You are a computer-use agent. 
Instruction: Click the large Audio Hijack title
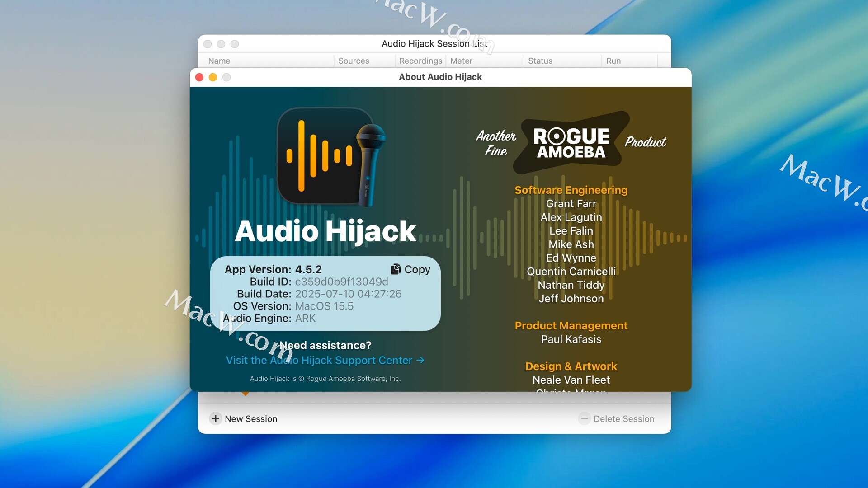(x=325, y=231)
